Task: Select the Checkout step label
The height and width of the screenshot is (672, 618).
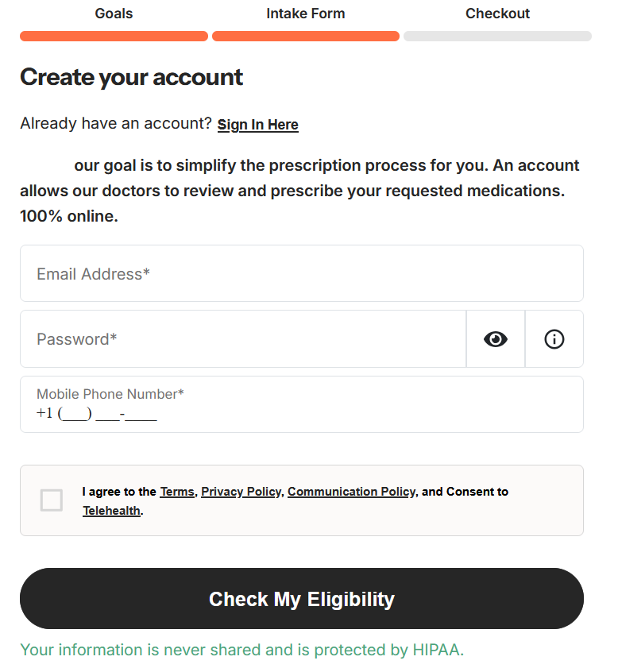Action: click(497, 14)
